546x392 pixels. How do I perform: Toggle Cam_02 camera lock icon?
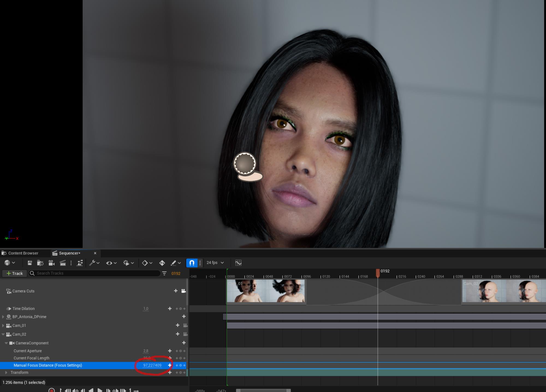(x=185, y=334)
